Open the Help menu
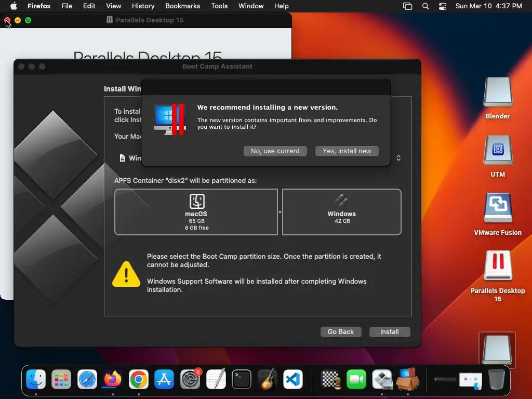Screen dimensions: 532x399 coord(281,6)
